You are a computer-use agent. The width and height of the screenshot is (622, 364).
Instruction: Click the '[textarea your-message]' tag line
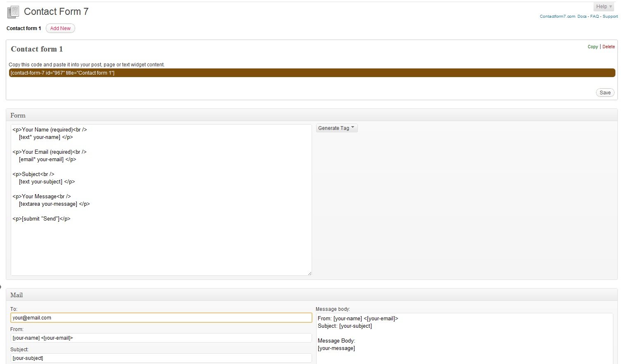(54, 204)
